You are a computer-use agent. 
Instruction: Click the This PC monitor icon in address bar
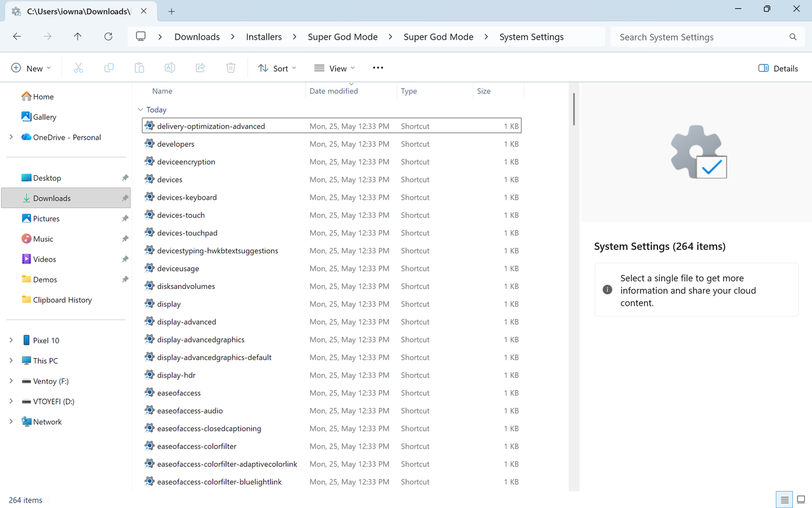(141, 37)
